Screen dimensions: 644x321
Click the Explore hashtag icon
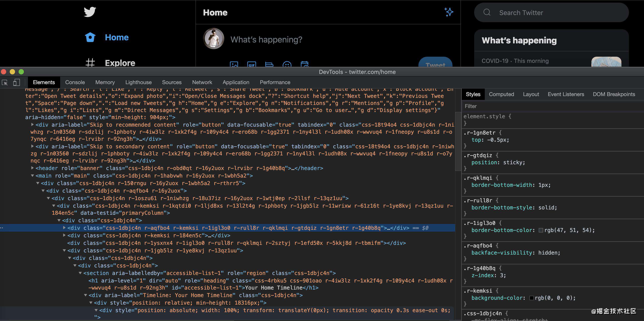tap(90, 63)
